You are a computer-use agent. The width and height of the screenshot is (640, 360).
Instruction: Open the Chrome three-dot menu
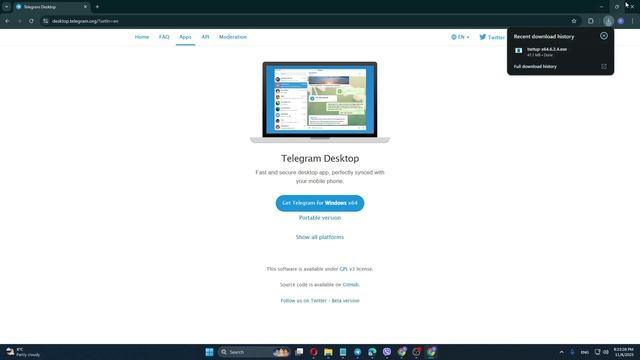click(633, 21)
